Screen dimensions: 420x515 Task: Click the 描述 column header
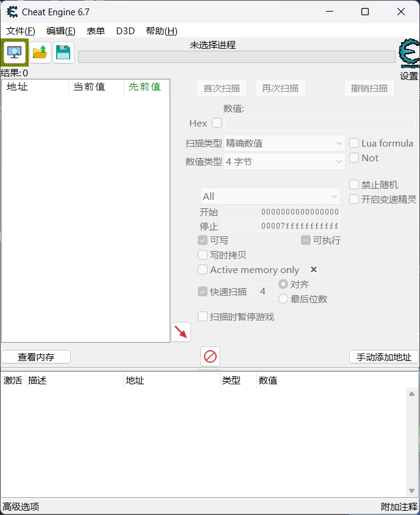(74, 381)
